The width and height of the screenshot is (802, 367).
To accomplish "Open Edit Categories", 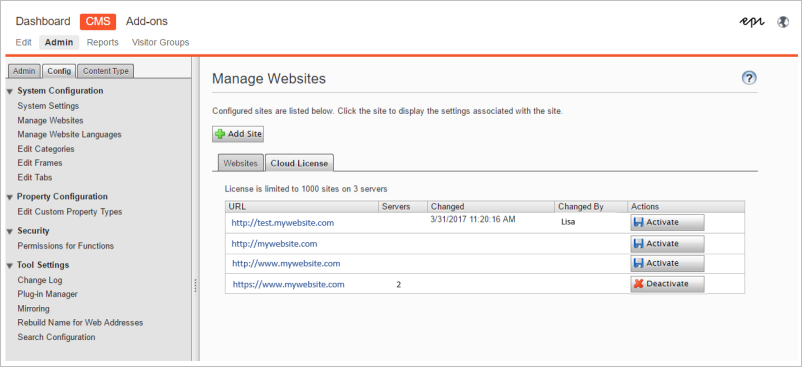I will tap(46, 149).
